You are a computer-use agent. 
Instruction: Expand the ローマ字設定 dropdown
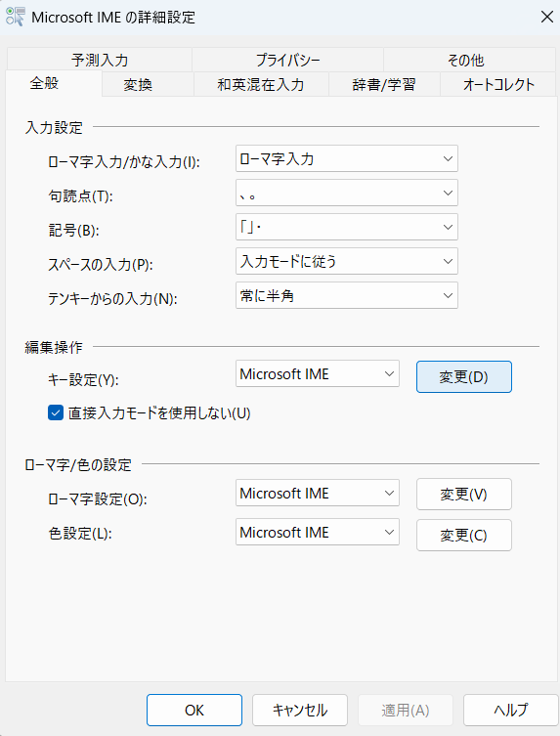point(318,493)
